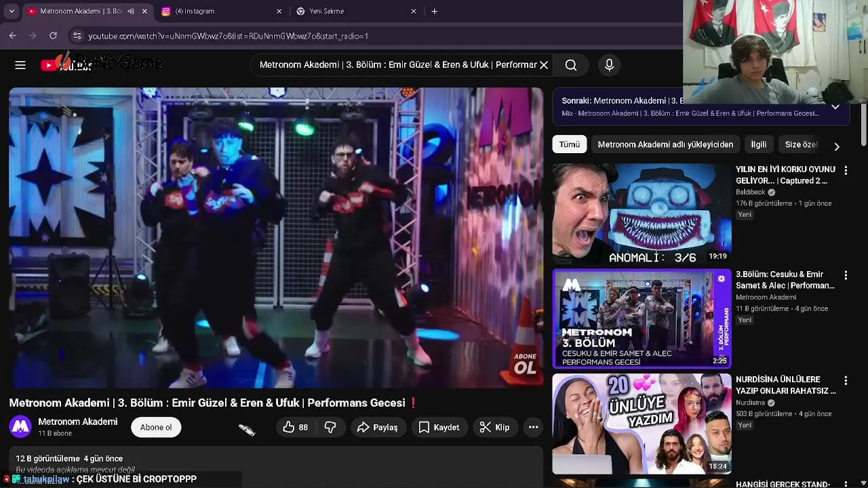Screen dimensions: 868x488
Task: Save the video with Kaydet button
Action: coord(439,427)
